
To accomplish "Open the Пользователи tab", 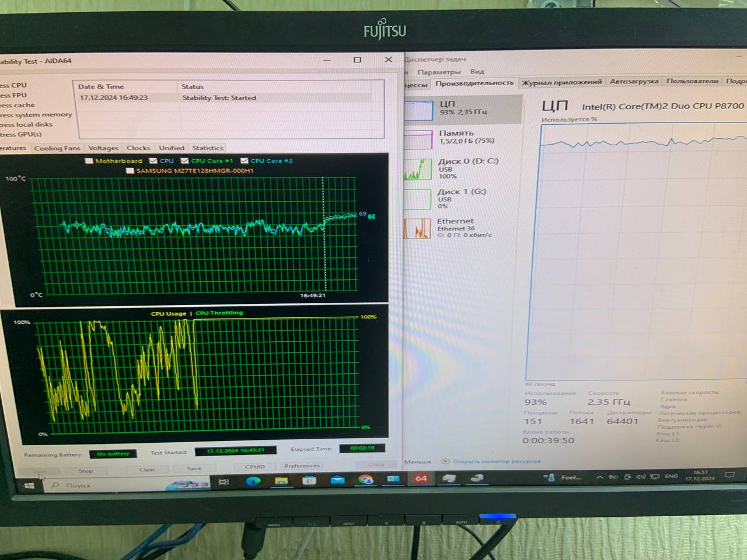I will (x=692, y=81).
